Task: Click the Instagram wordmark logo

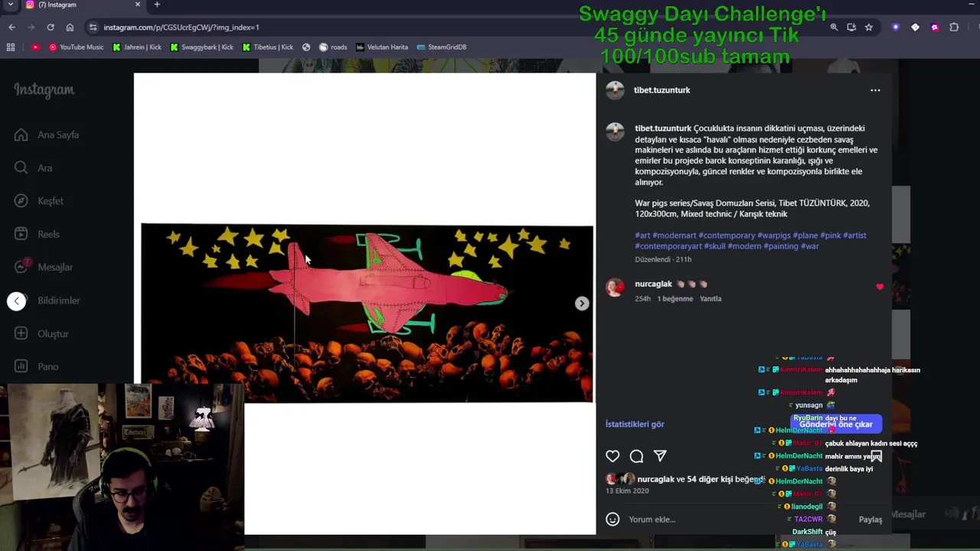Action: 44,90
